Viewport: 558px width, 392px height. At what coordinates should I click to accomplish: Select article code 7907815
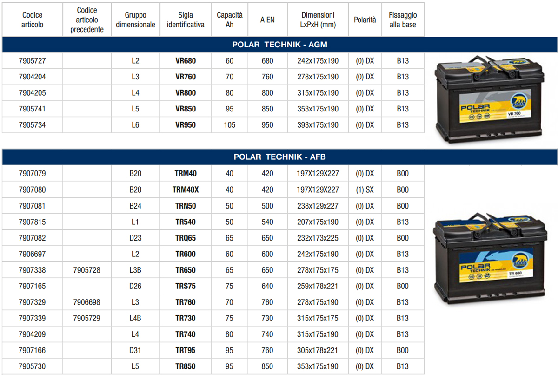tap(33, 222)
